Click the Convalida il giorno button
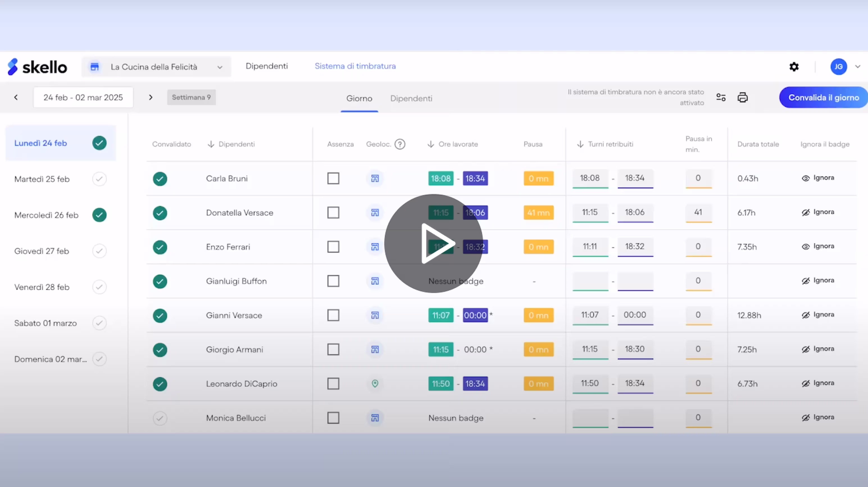The image size is (868, 487). [823, 97]
